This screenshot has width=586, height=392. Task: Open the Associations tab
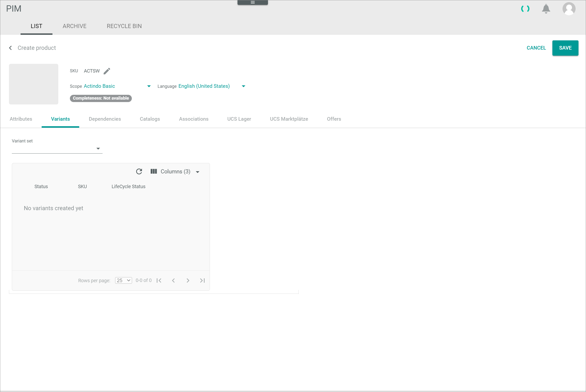(194, 119)
